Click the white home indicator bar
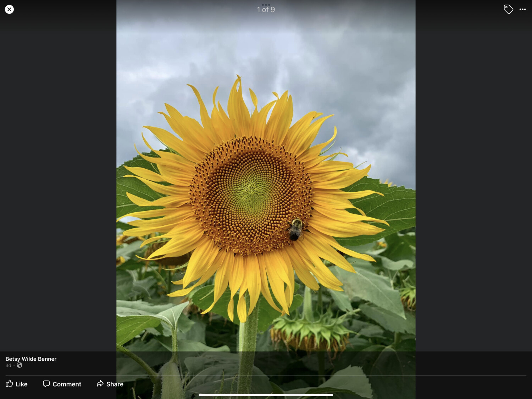 (x=266, y=394)
